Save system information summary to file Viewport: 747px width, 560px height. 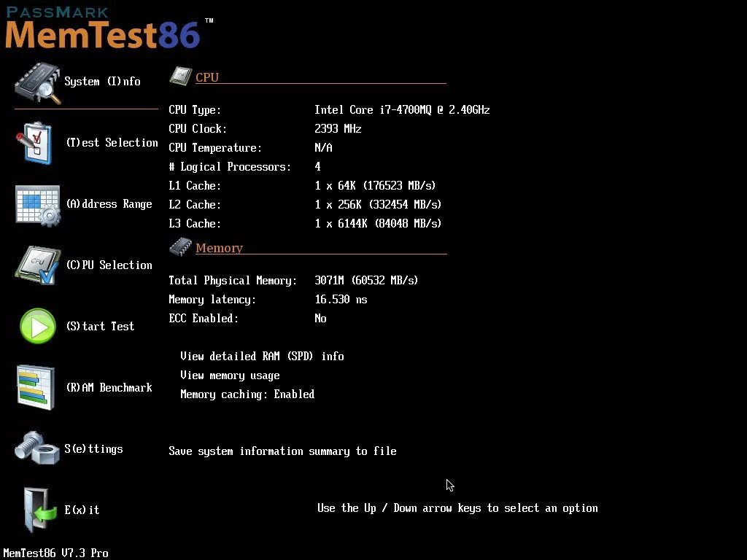(282, 451)
